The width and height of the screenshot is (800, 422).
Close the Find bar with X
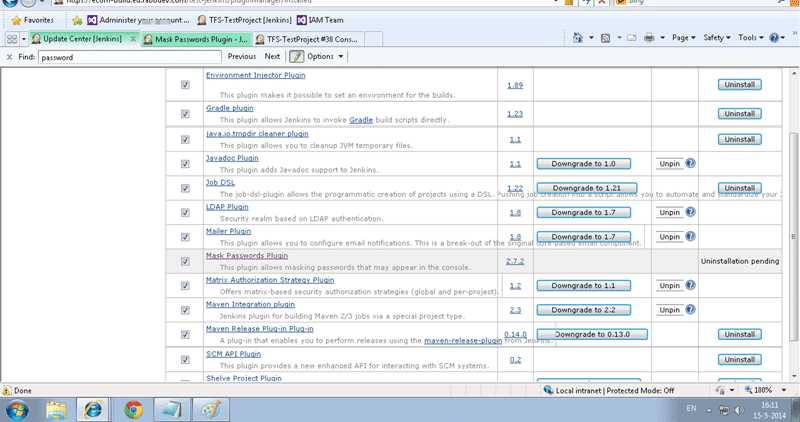click(x=9, y=57)
